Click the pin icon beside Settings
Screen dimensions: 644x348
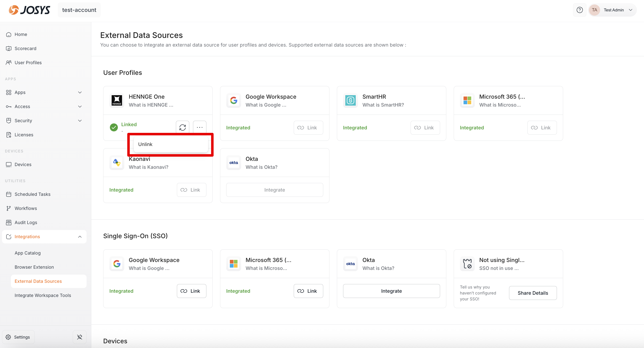pyautogui.click(x=79, y=337)
